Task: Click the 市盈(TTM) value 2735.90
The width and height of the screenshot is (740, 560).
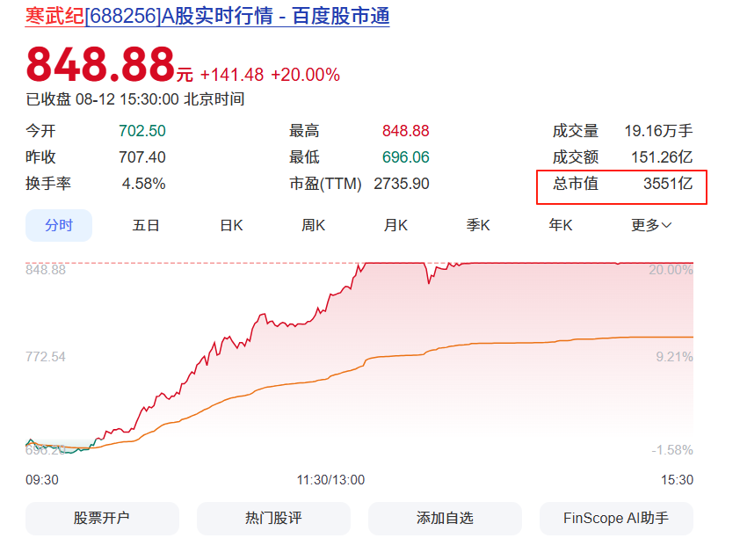Action: 402,184
